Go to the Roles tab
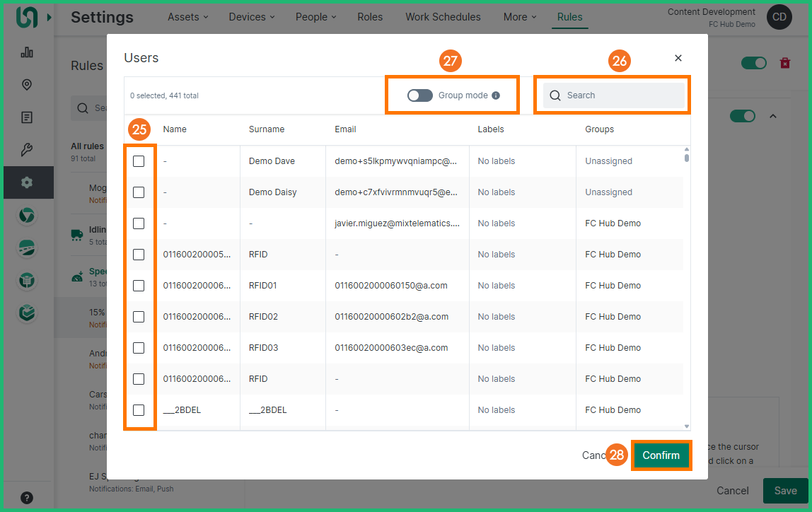Image resolution: width=812 pixels, height=512 pixels. (x=370, y=17)
